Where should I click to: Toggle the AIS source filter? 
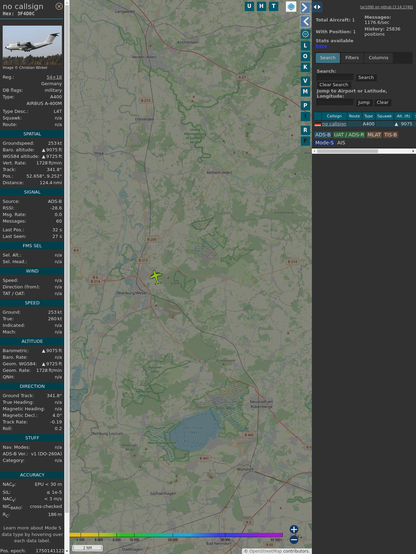click(x=341, y=143)
